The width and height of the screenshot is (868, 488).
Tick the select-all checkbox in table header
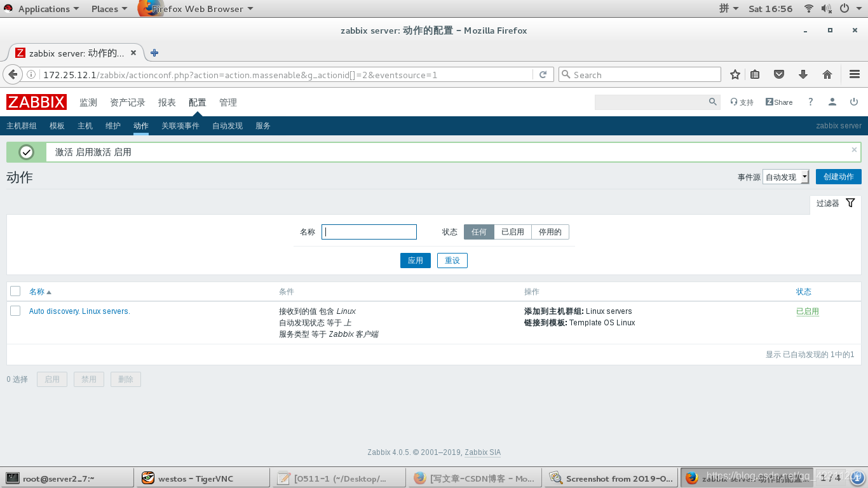coord(15,291)
